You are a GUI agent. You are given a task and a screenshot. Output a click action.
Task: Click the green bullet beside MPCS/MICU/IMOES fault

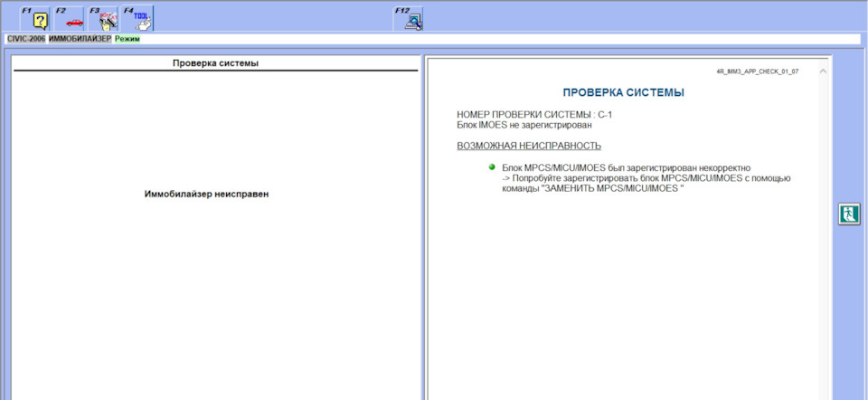(x=492, y=167)
